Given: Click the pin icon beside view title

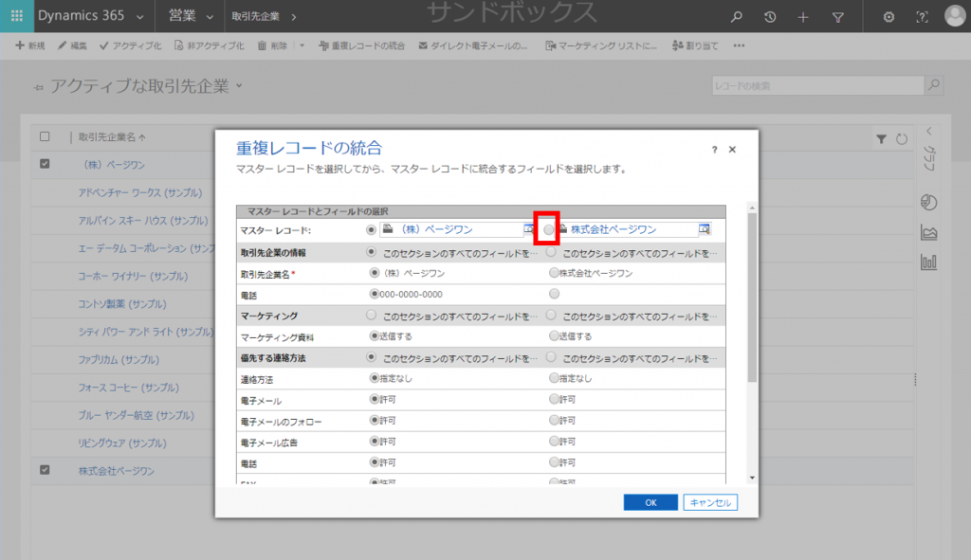Looking at the screenshot, I should [x=38, y=88].
